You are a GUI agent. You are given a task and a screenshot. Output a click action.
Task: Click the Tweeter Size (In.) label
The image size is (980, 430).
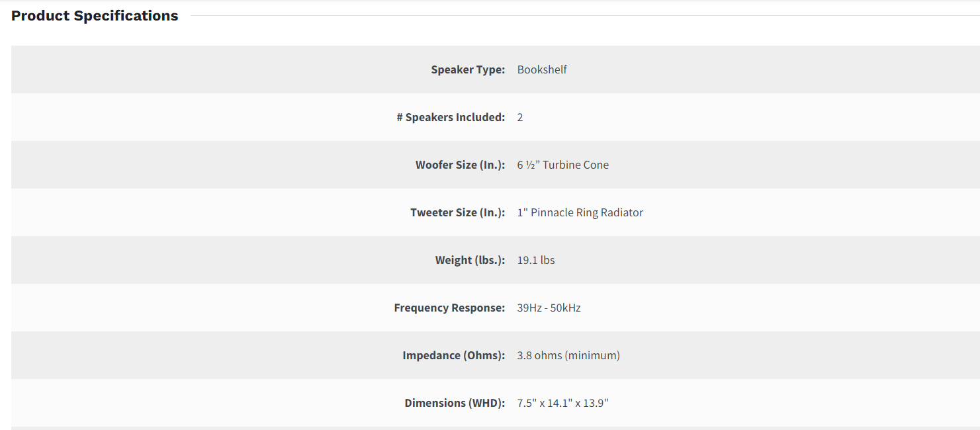coord(457,212)
